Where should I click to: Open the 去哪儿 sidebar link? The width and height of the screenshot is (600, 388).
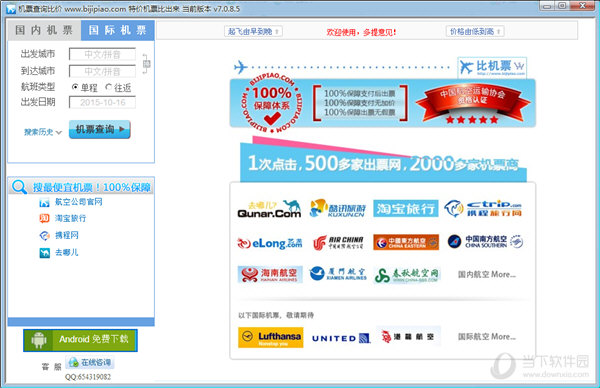[x=67, y=253]
